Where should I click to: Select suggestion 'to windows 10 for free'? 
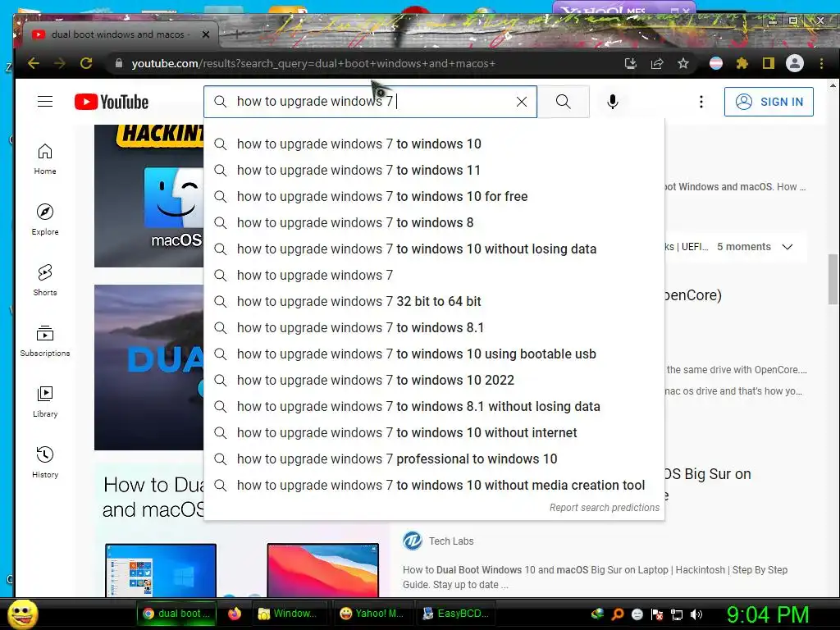pyautogui.click(x=434, y=196)
